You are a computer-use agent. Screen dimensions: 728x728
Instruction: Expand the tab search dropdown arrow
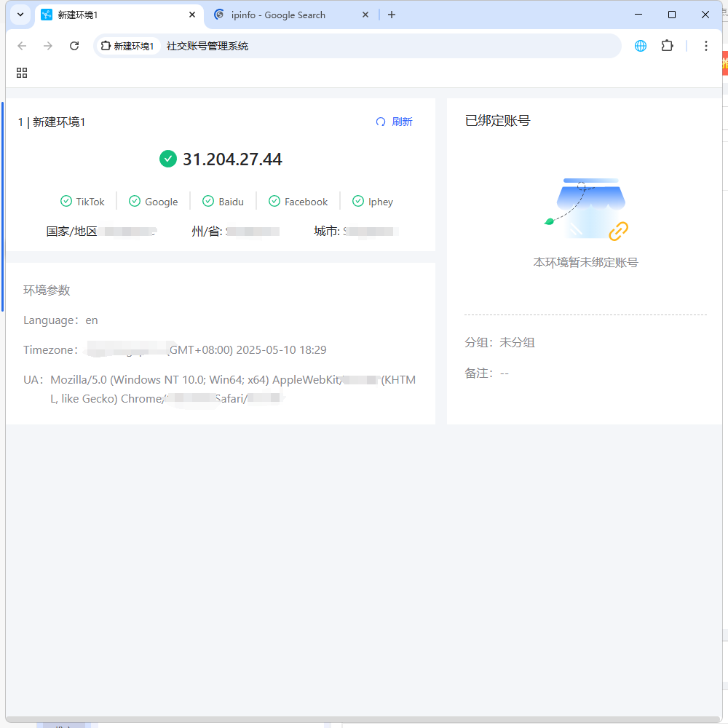pos(20,15)
